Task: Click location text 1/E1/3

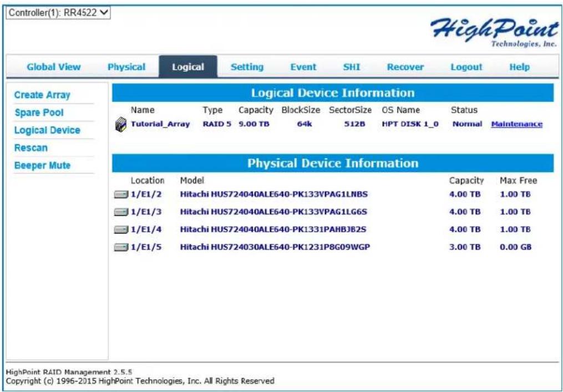Action: coord(146,212)
